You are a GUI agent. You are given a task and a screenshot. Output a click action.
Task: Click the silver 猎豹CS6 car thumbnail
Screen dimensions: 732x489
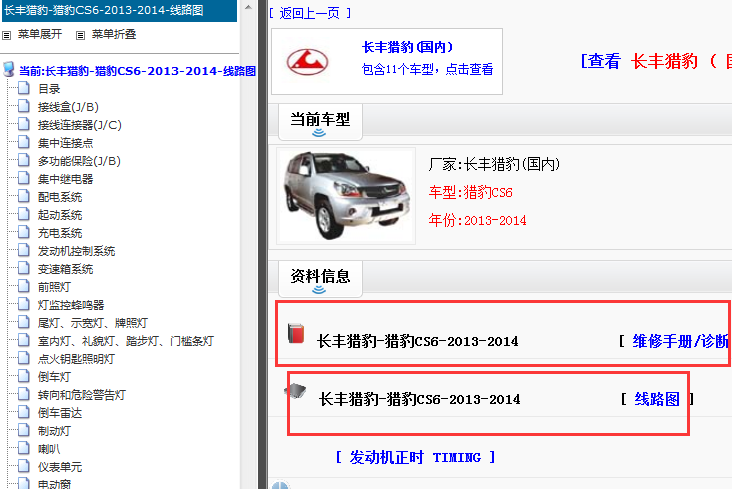pyautogui.click(x=346, y=196)
